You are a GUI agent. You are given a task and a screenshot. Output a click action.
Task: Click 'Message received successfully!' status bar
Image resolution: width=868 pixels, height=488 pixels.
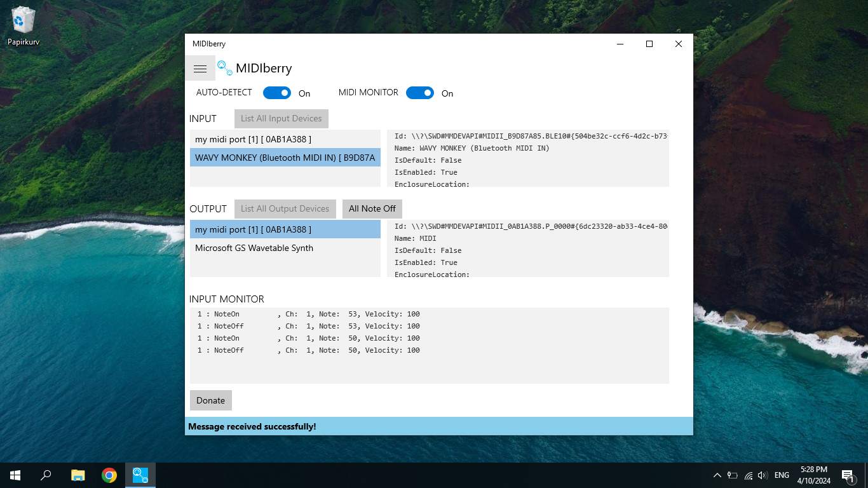[439, 426]
